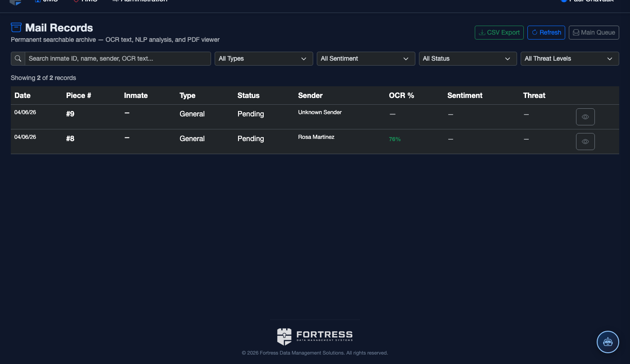Click the Piece # column header
Screen dimensions: 630x364
pos(79,95)
